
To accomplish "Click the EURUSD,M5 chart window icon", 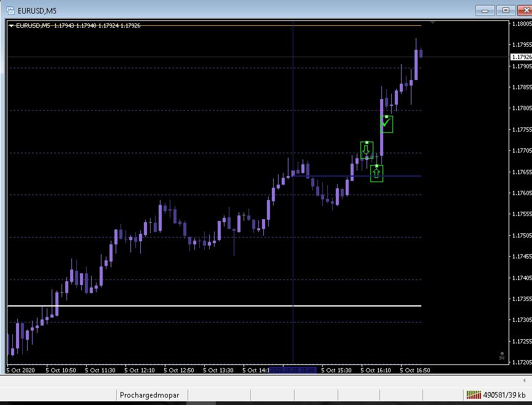I will 10,10.
